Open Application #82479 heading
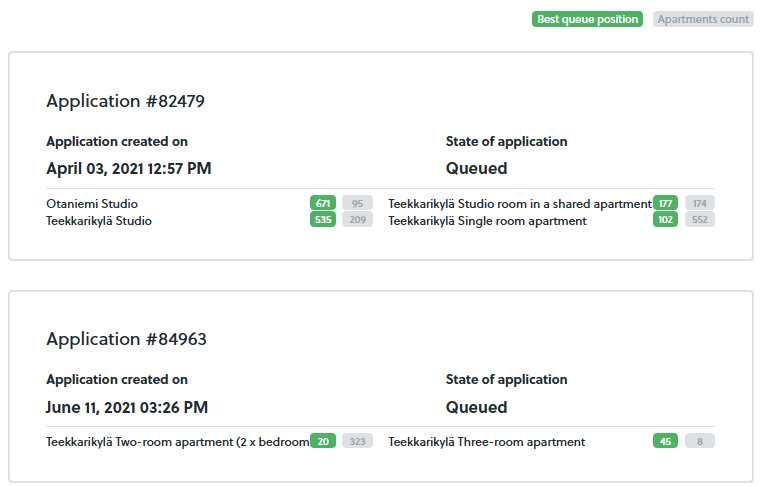The image size is (762, 487). point(125,101)
